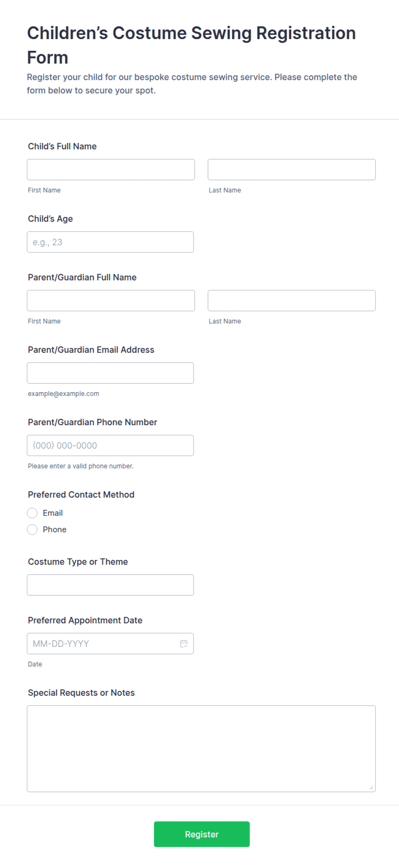Screen dimensions: 399x868
Task: Click the Preferred Appointment Date label
Action: pyautogui.click(x=85, y=620)
